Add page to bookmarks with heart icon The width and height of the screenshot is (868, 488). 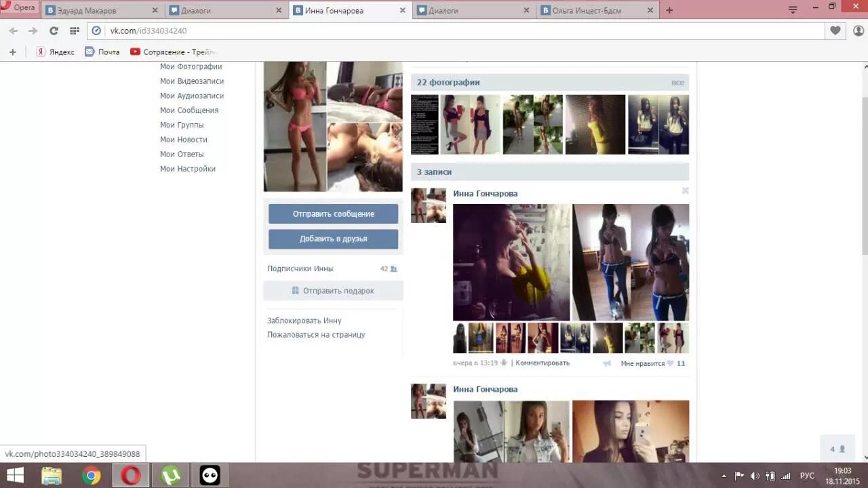pyautogui.click(x=835, y=30)
